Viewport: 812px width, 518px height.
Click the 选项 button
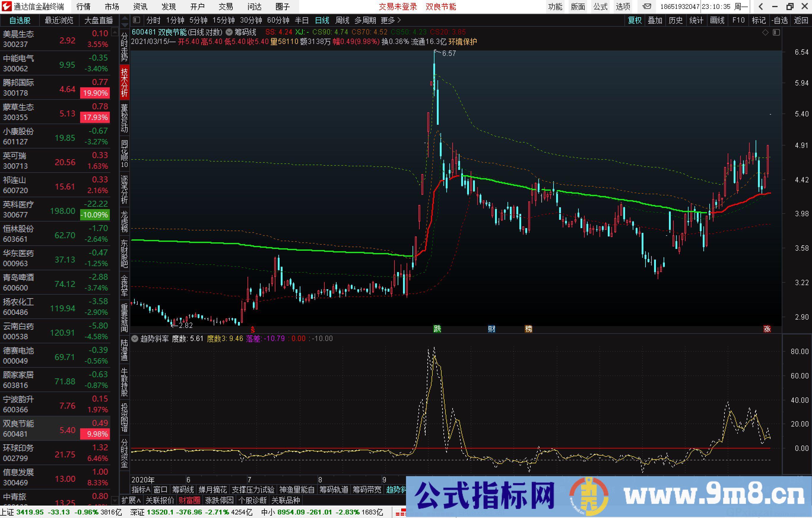(x=623, y=7)
